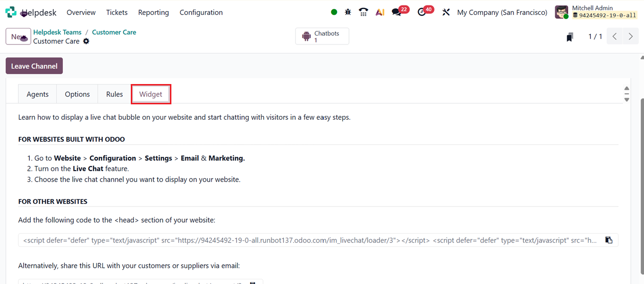Navigate to next record with the right arrow

pyautogui.click(x=630, y=36)
